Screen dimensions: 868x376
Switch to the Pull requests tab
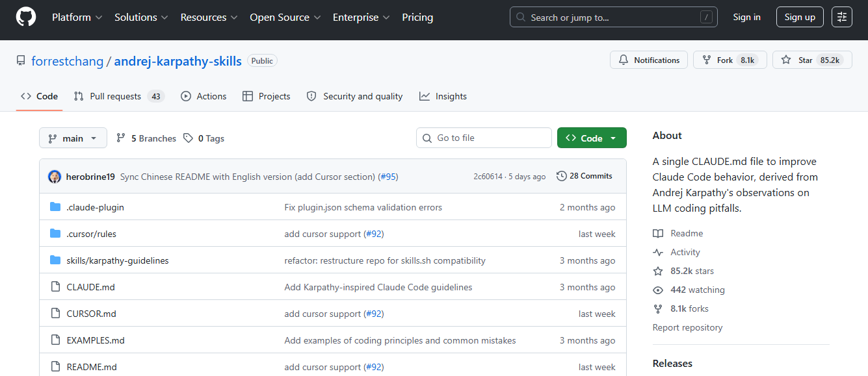point(116,96)
